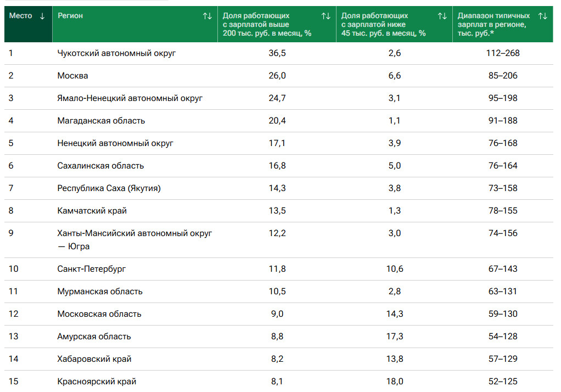Select the Чукотский автономный округ row name
The image size is (561, 392).
point(116,53)
